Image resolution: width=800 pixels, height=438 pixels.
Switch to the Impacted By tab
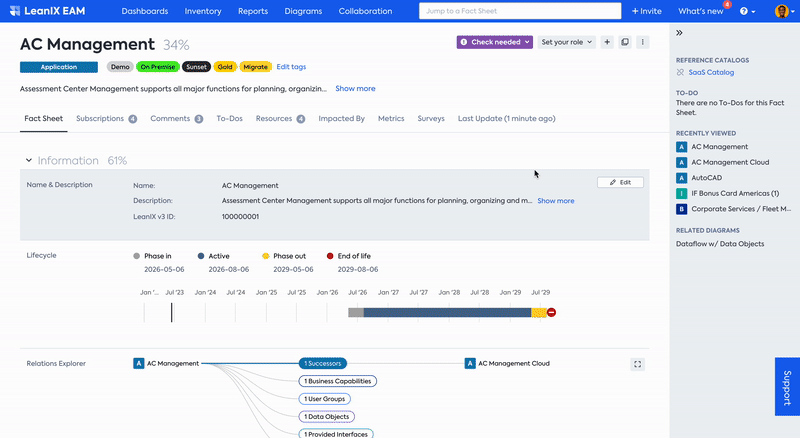pos(341,118)
